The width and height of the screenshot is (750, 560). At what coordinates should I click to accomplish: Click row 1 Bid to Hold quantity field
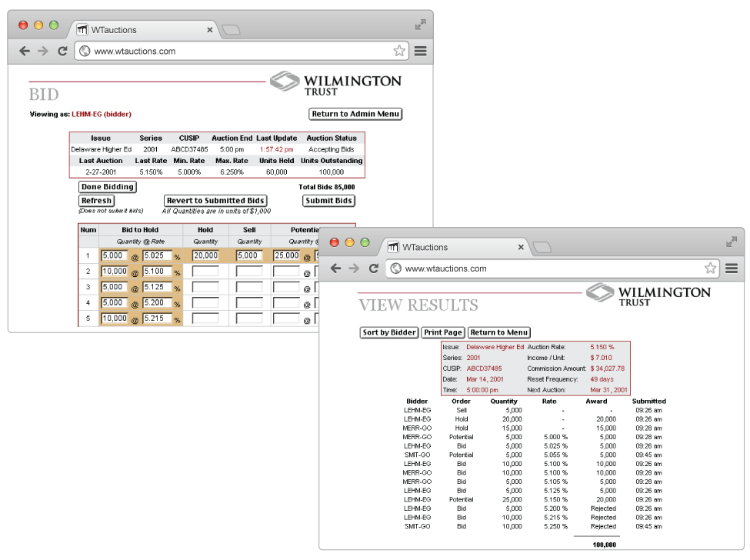(x=115, y=256)
